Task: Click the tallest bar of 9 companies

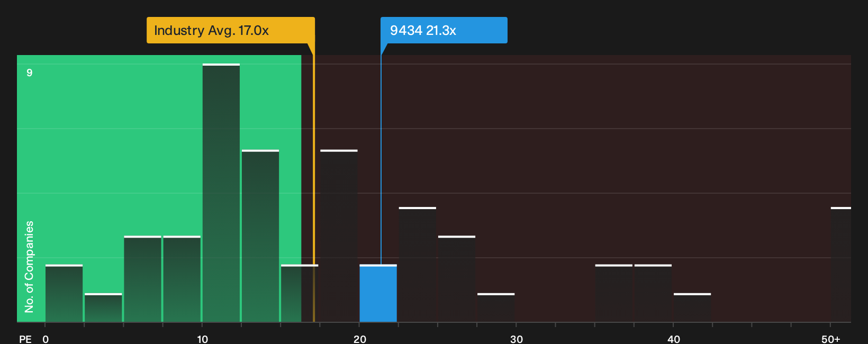Action: (x=221, y=193)
